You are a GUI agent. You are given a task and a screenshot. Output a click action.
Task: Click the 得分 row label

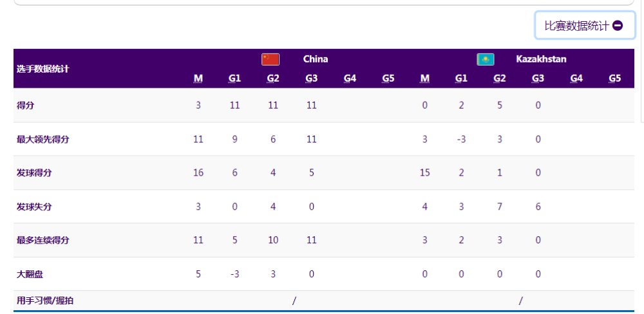pos(26,106)
